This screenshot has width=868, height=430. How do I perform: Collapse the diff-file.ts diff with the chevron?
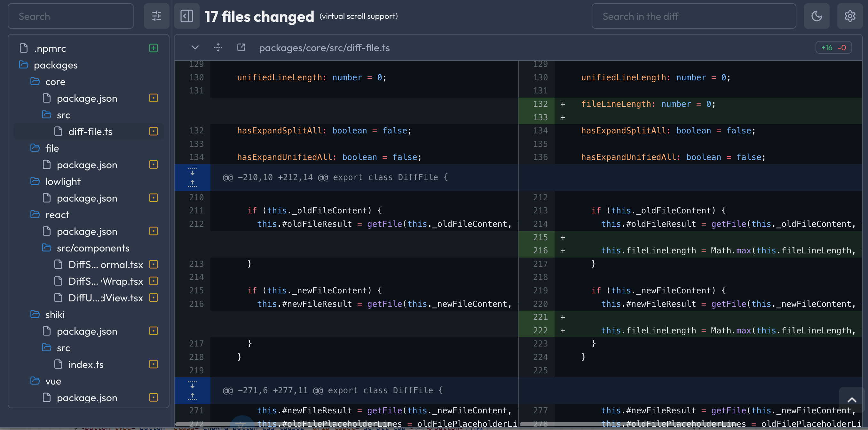pos(195,48)
